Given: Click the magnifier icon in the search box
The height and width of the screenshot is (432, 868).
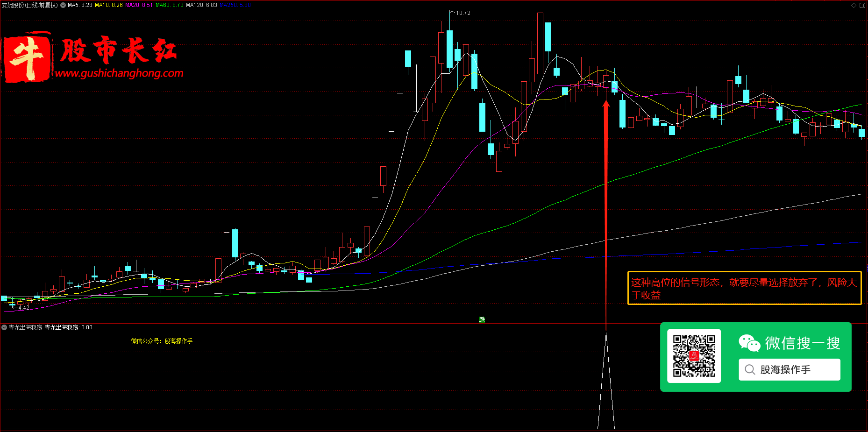Looking at the screenshot, I should tap(750, 369).
